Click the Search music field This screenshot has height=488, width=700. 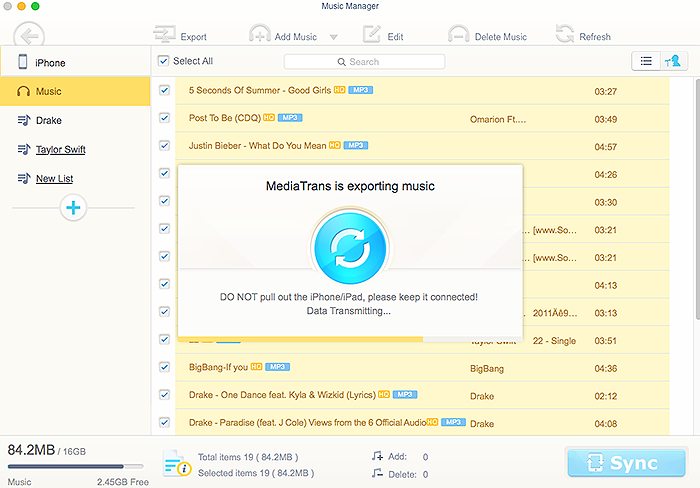pos(364,62)
